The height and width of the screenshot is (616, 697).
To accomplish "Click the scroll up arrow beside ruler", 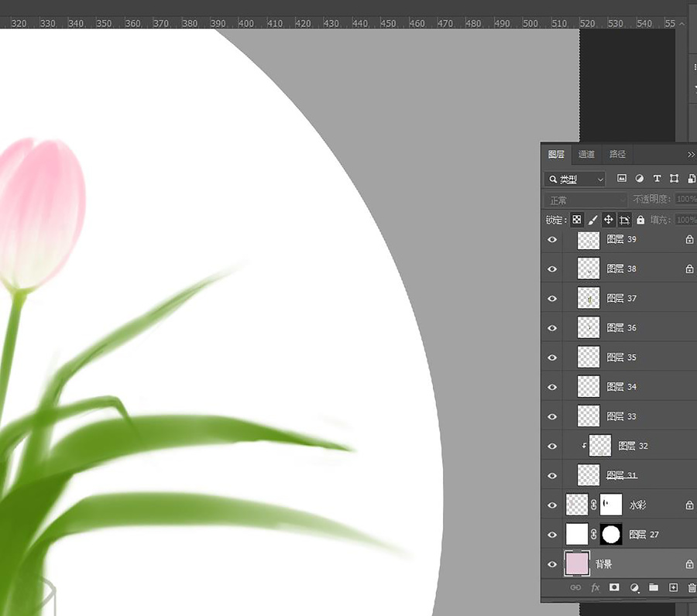I will pyautogui.click(x=682, y=23).
